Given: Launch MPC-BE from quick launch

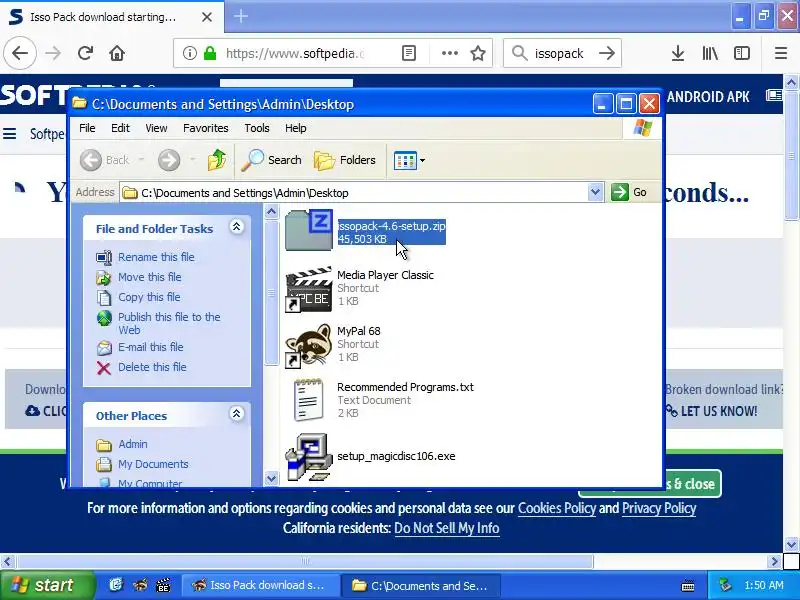Looking at the screenshot, I should click(x=163, y=585).
